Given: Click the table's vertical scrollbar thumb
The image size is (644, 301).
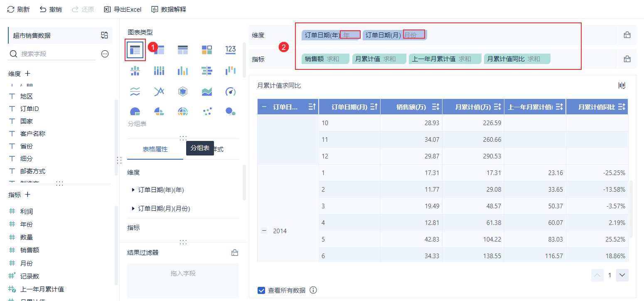Looking at the screenshot, I should (x=632, y=209).
